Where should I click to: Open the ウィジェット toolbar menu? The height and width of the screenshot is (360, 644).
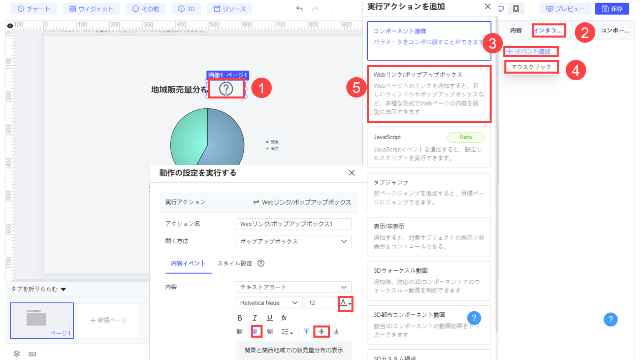pyautogui.click(x=91, y=9)
